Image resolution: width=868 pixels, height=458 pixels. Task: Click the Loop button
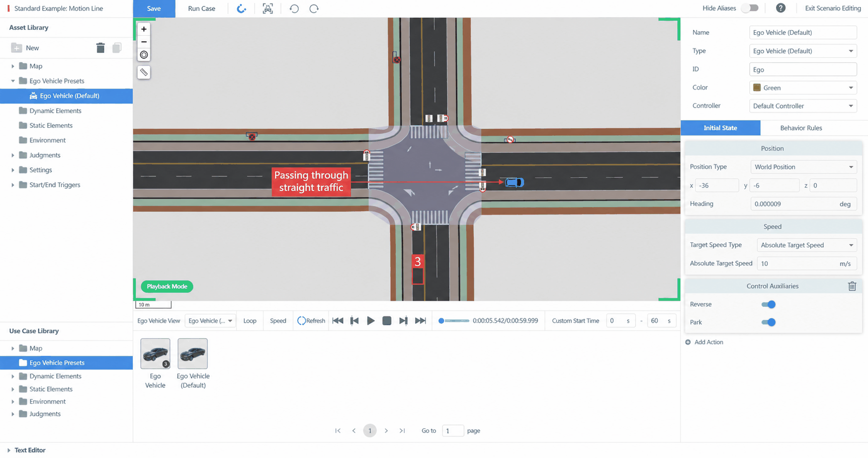pyautogui.click(x=250, y=321)
